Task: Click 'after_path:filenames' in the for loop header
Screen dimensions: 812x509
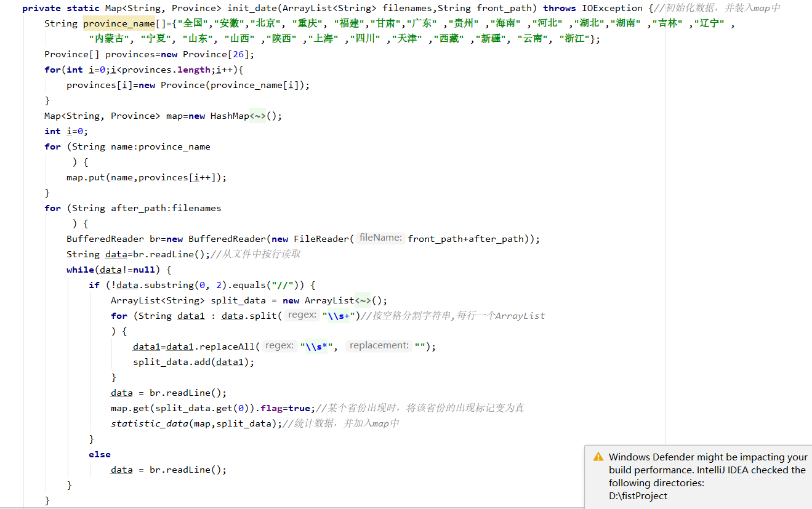Action: point(166,208)
